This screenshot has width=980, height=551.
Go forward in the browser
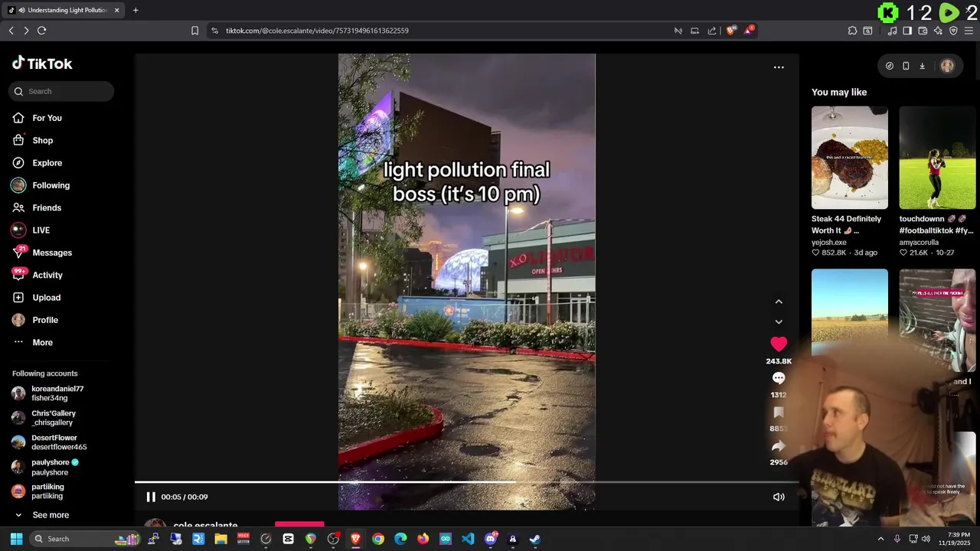pos(26,31)
